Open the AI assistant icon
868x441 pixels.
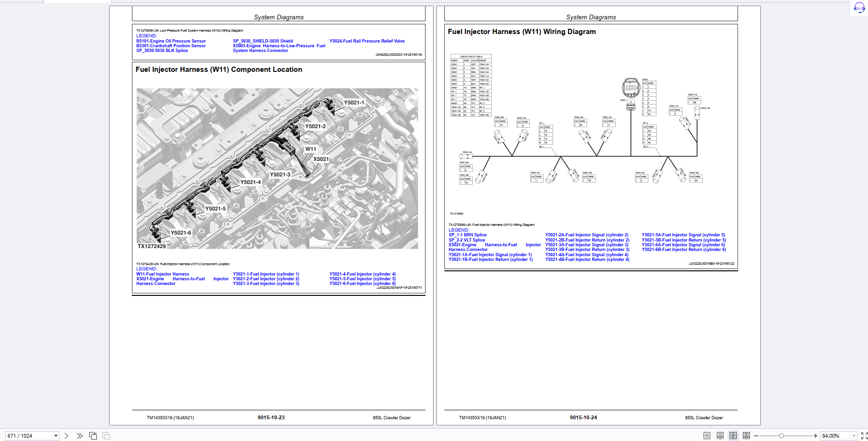tap(859, 8)
